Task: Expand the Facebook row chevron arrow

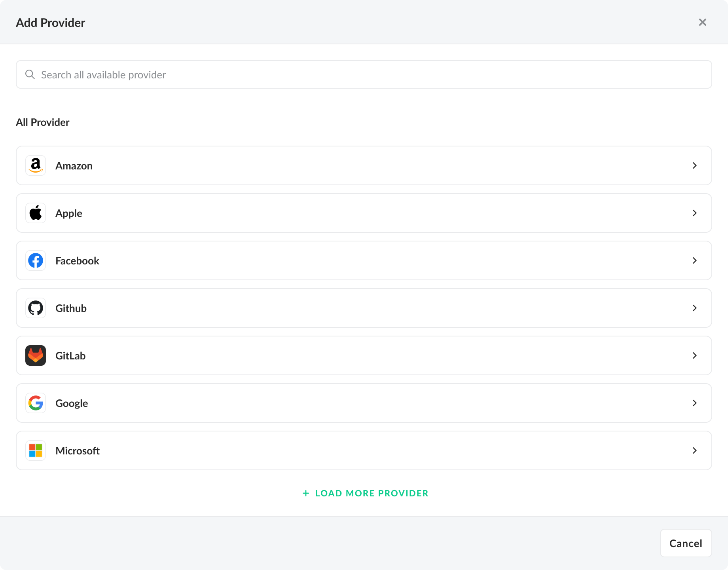Action: [x=694, y=260]
